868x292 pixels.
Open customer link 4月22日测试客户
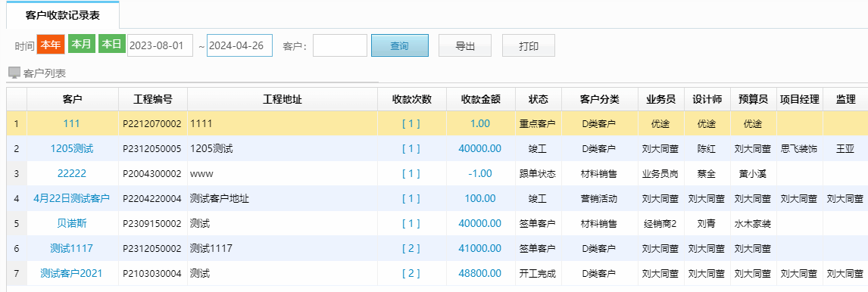point(71,198)
